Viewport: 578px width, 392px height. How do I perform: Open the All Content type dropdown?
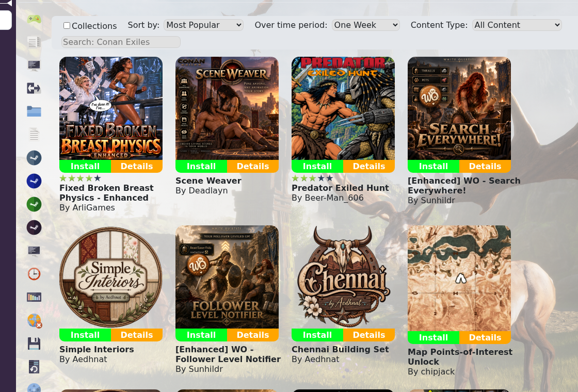(517, 25)
